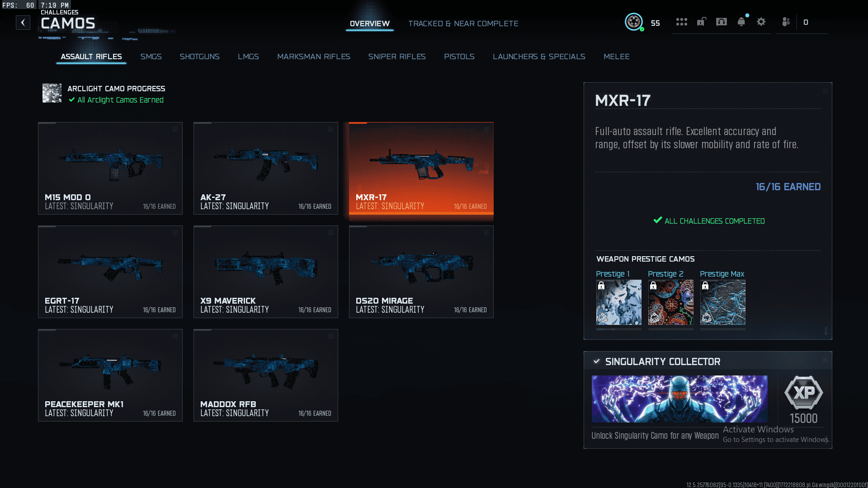Select the Prestige Max camo thumbnail
Image resolution: width=868 pixels, height=488 pixels.
(x=723, y=302)
